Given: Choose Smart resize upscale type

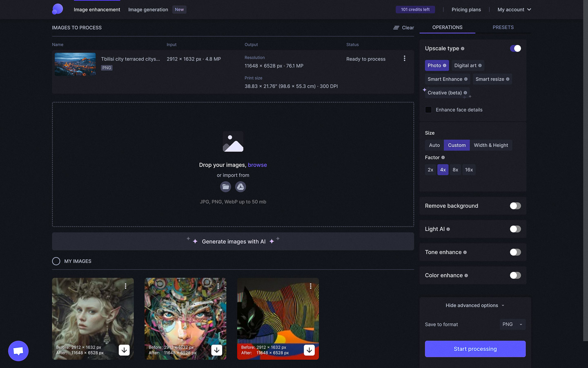Looking at the screenshot, I should tap(492, 79).
